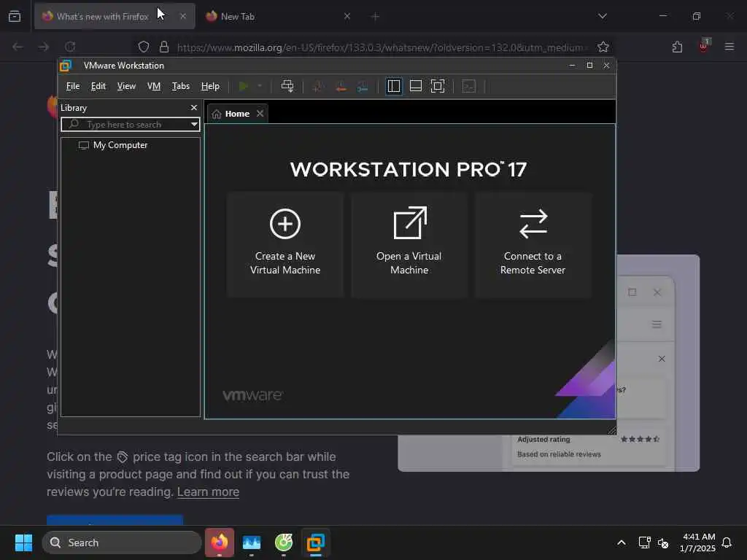Screen dimensions: 747x560
Task: Click the taskbar Search box
Action: [x=122, y=542]
